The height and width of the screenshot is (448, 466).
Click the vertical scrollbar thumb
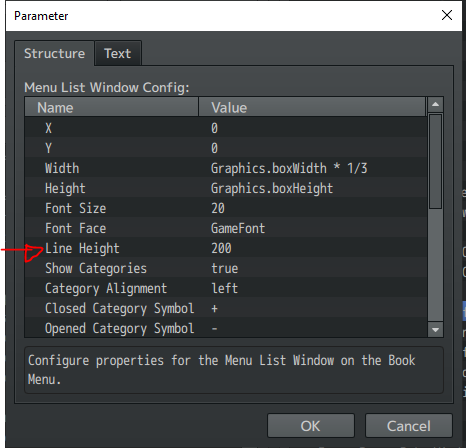[435, 161]
